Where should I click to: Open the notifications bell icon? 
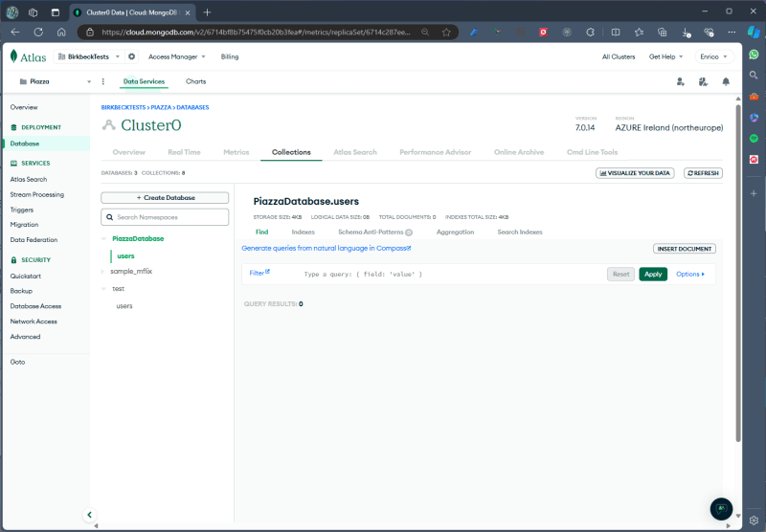pos(726,81)
